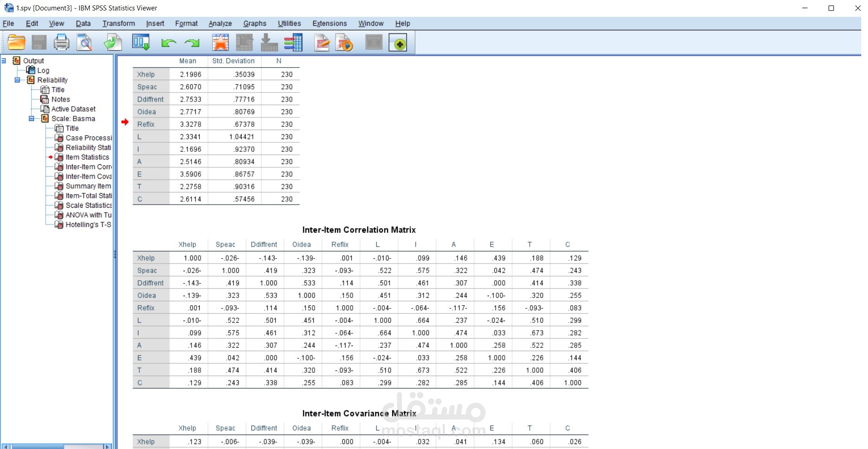Select Reliability heading in outline
Viewport: 868px width, 449px height.
pyautogui.click(x=52, y=80)
